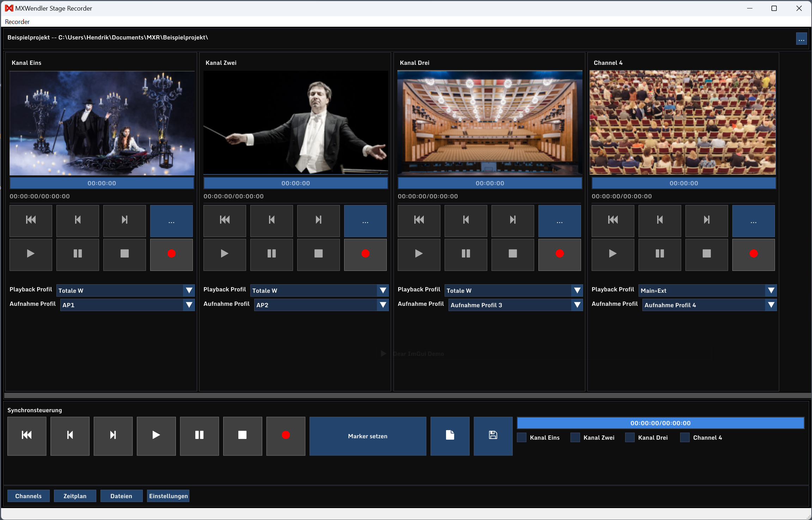Open the new file icon in Synchronsteuerung
The width and height of the screenshot is (812, 520).
[450, 436]
